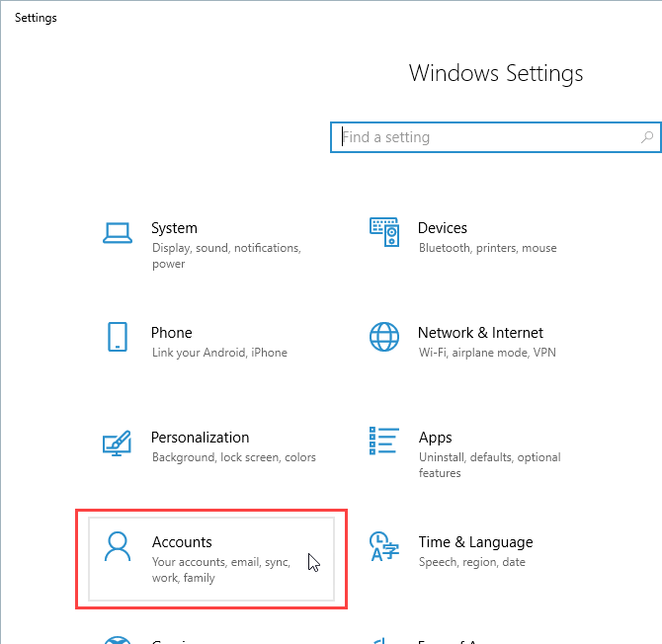The image size is (662, 644).
Task: Click 'Wi-Fi, airplane mode, VPN' description
Action: pos(487,353)
